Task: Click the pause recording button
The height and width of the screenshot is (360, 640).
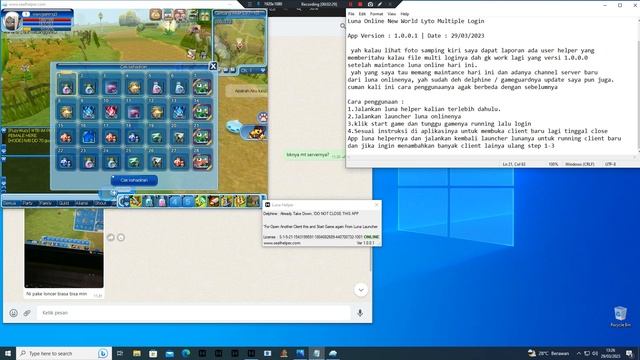Action: tap(350, 4)
